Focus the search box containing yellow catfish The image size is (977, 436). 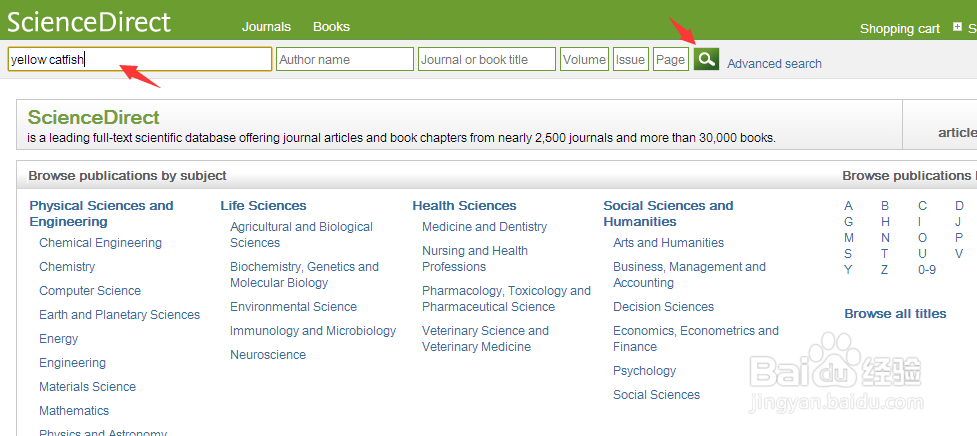pyautogui.click(x=140, y=59)
